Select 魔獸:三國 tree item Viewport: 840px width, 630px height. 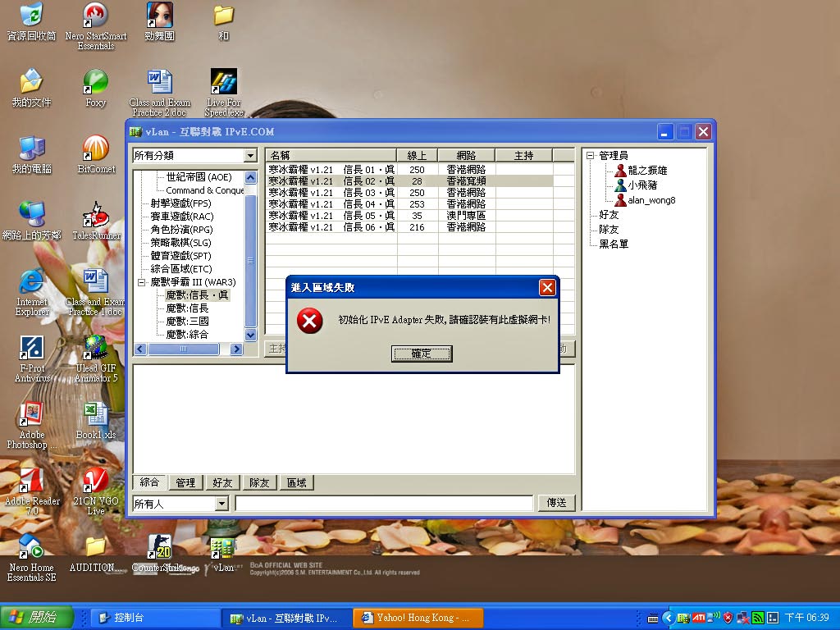(188, 322)
